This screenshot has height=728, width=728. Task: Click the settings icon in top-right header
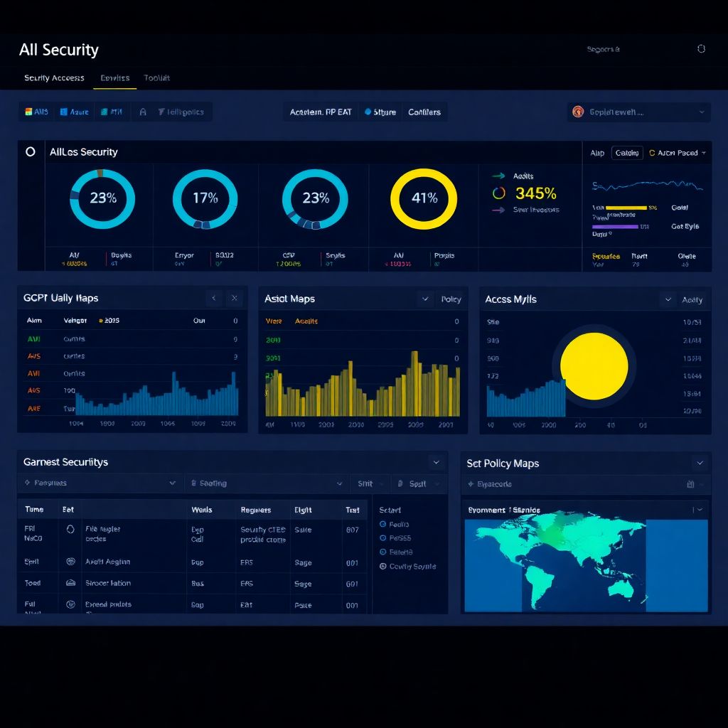point(701,49)
